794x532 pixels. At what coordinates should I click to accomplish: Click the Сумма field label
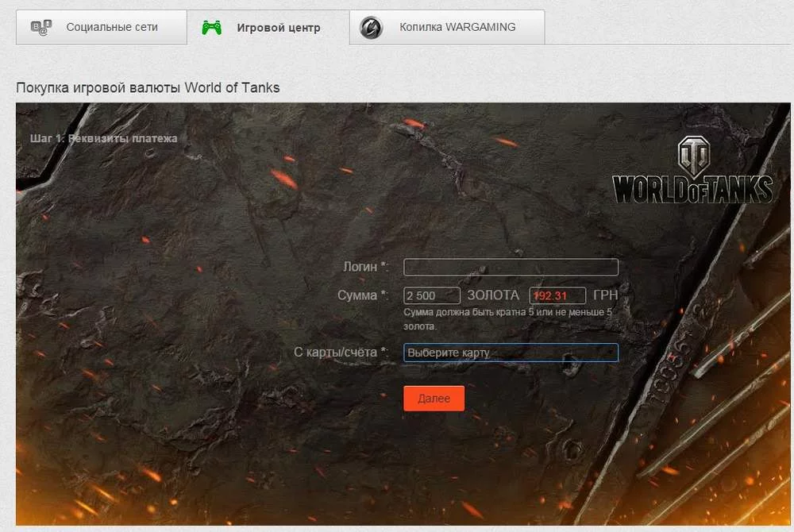[363, 295]
